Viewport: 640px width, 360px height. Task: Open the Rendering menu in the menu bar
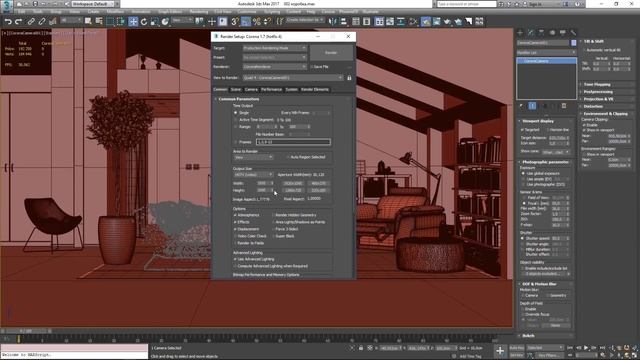pos(199,11)
